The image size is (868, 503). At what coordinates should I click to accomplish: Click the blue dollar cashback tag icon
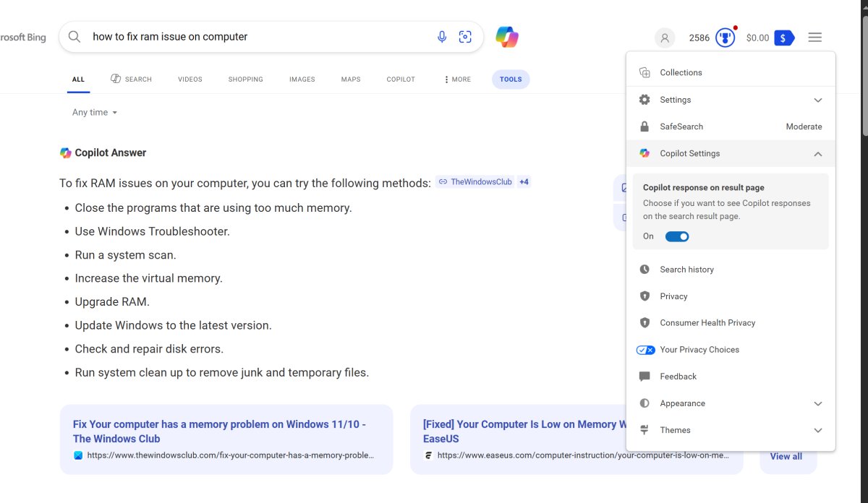(x=784, y=38)
